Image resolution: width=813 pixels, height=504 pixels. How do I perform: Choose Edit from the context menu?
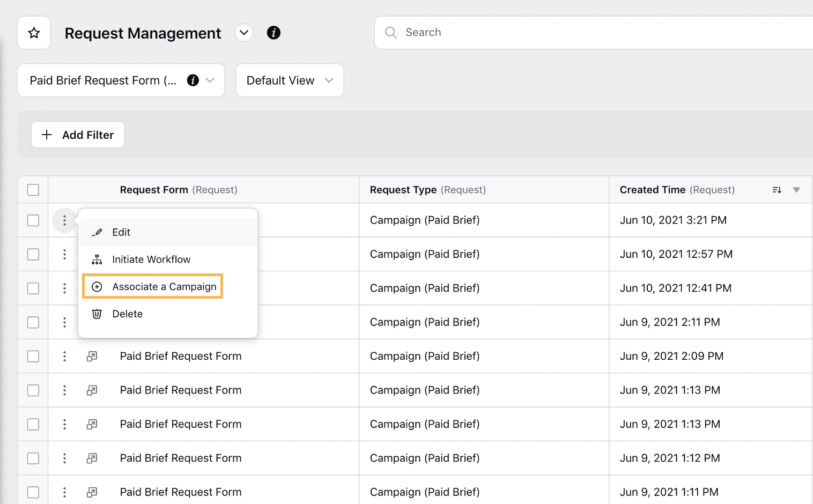168,232
